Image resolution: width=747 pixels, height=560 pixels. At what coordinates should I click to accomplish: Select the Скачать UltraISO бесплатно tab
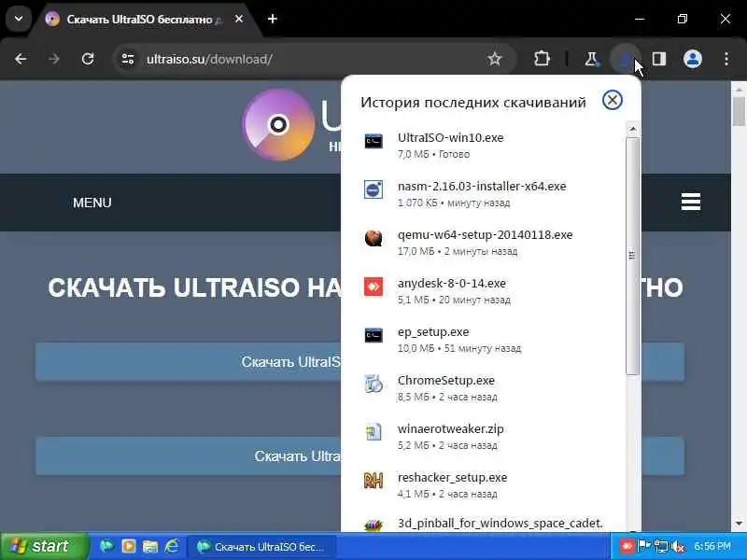pos(143,20)
